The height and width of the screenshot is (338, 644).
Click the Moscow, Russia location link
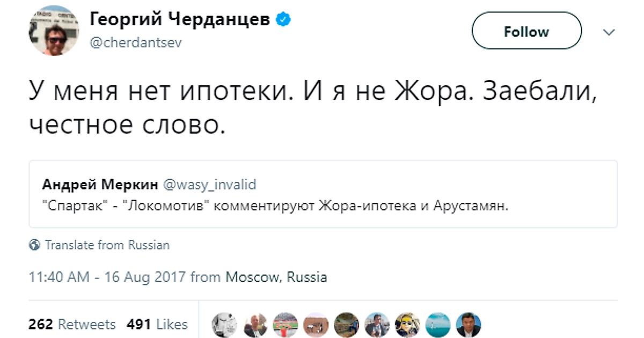pyautogui.click(x=276, y=277)
